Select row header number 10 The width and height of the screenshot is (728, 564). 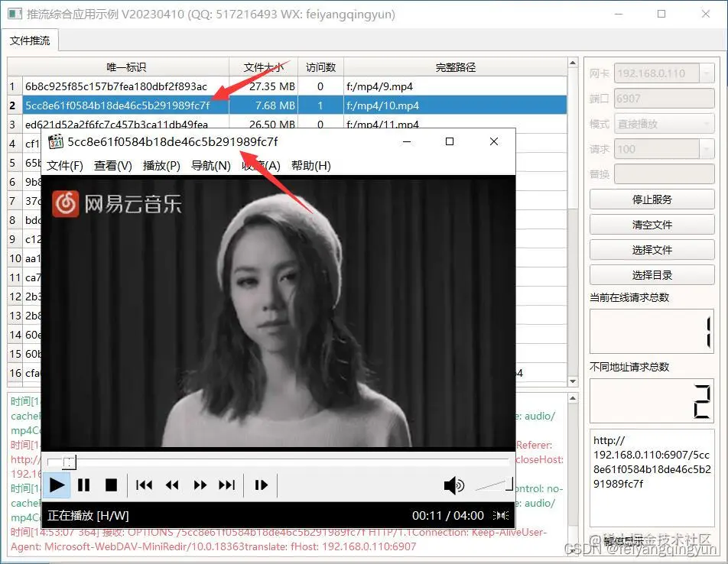[x=15, y=258]
